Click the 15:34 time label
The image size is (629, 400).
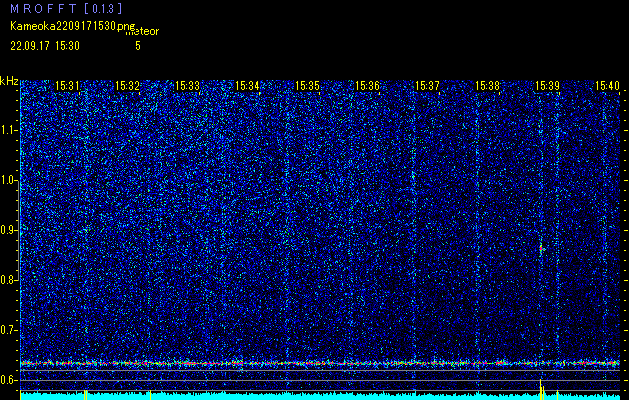click(x=247, y=85)
